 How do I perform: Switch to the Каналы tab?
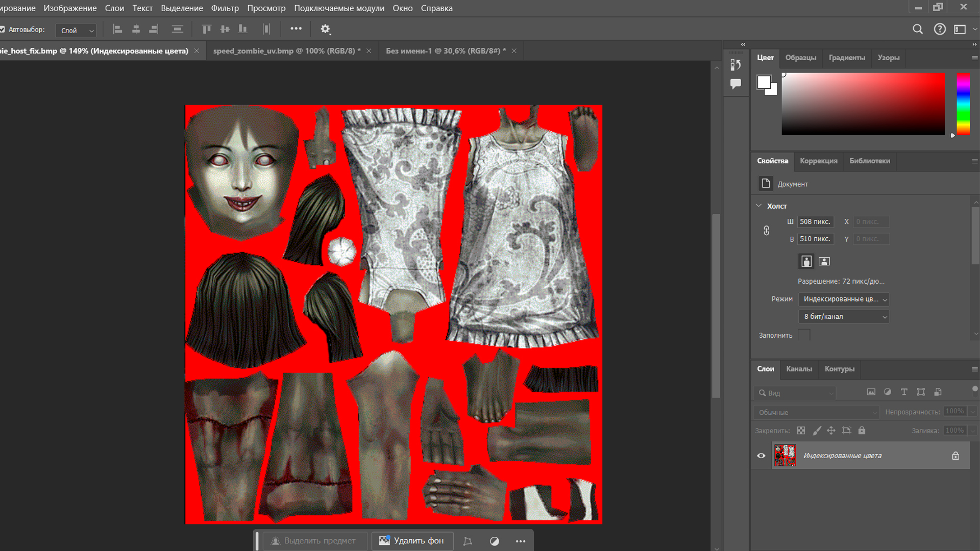click(799, 369)
